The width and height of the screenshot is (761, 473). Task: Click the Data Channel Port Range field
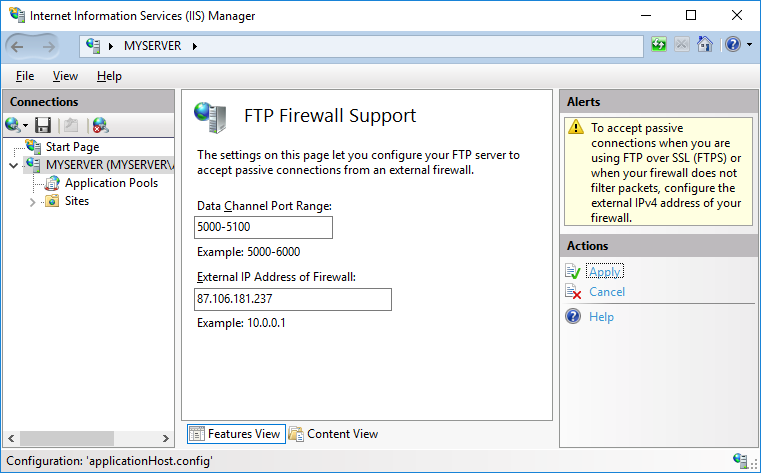coord(264,228)
